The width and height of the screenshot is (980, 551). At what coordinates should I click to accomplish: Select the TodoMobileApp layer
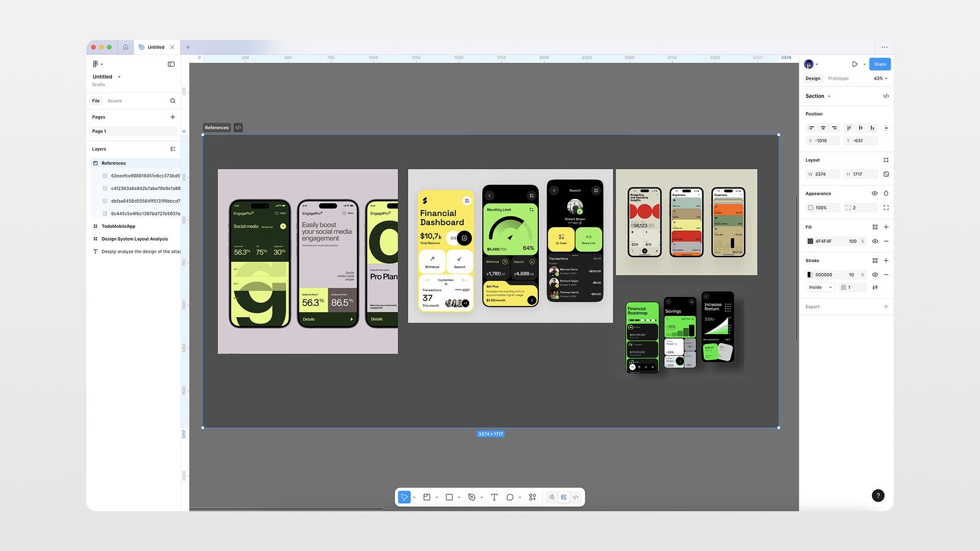coord(119,226)
